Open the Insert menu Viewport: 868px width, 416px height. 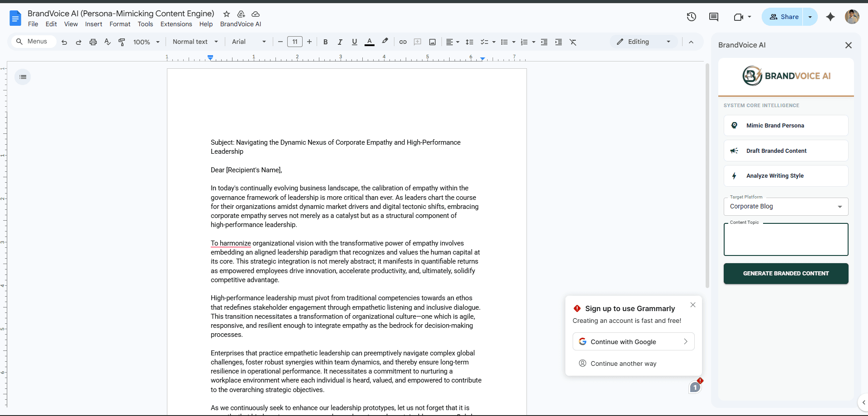[94, 24]
